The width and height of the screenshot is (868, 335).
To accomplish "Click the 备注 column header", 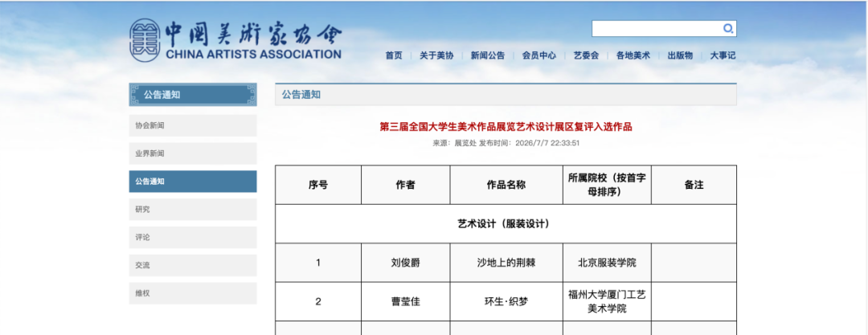I will click(694, 185).
